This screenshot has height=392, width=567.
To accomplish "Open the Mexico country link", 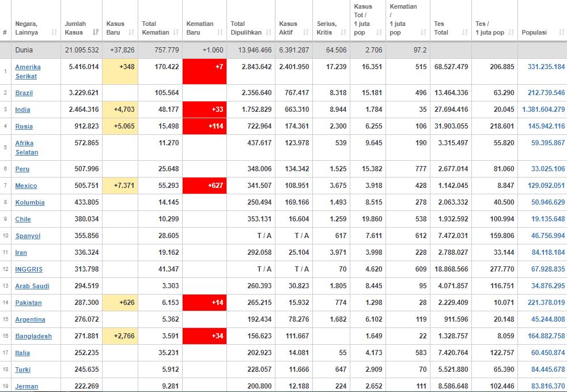I will tap(26, 186).
